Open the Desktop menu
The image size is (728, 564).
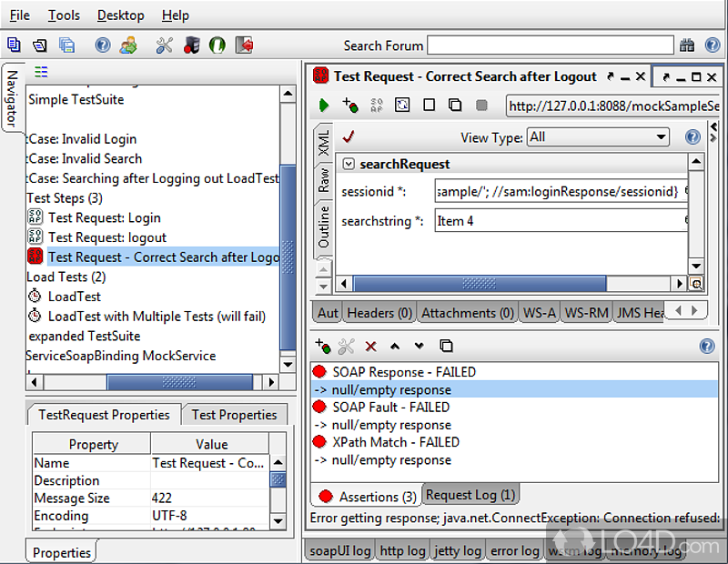click(x=120, y=15)
